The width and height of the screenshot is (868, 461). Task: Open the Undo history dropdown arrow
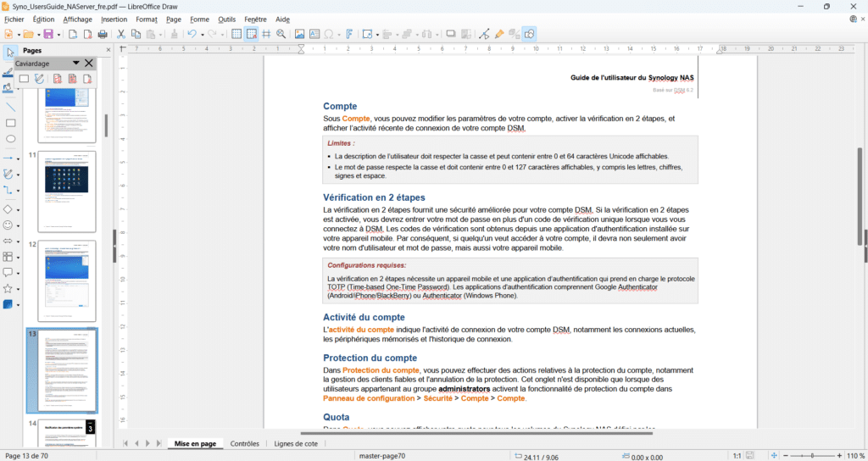click(x=203, y=34)
